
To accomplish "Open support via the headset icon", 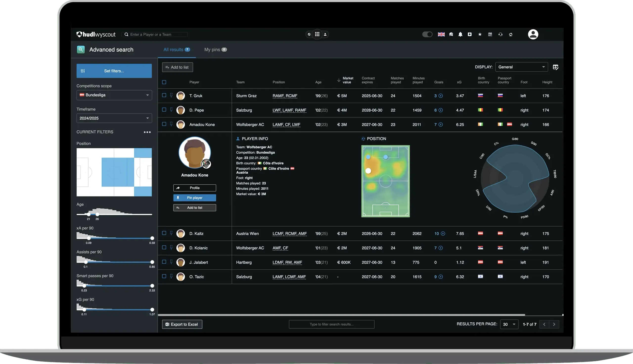I will (500, 34).
